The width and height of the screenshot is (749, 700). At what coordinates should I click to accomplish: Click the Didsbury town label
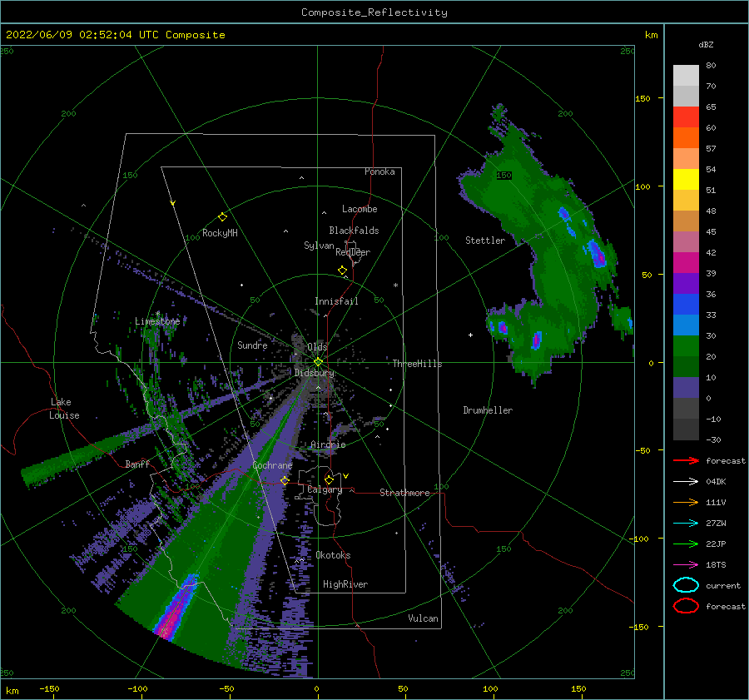coord(315,373)
